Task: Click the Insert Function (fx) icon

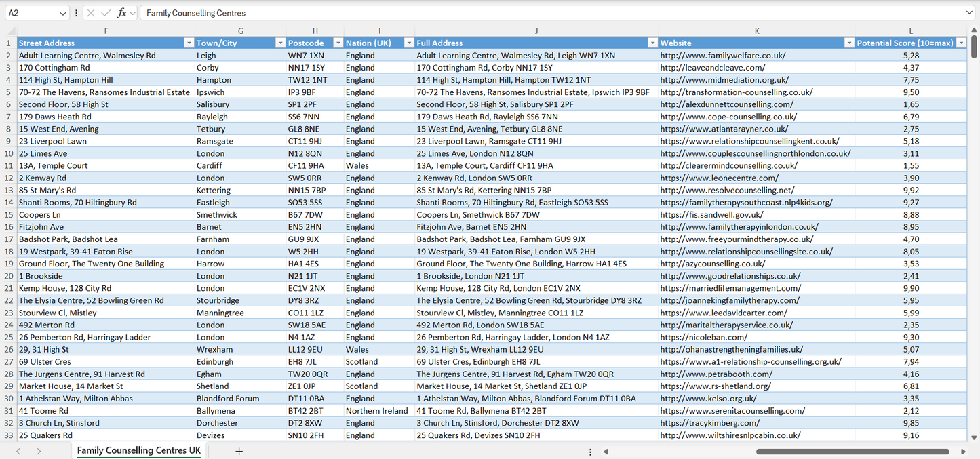Action: coord(121,12)
